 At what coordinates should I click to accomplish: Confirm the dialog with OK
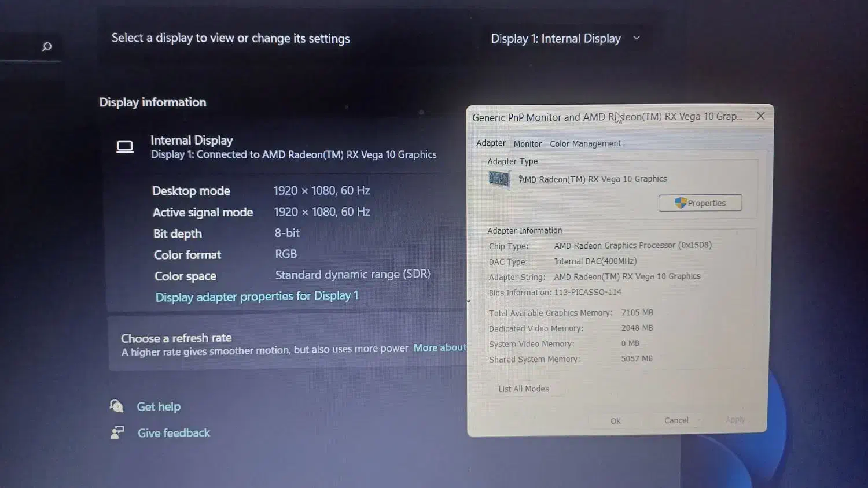[x=616, y=421]
